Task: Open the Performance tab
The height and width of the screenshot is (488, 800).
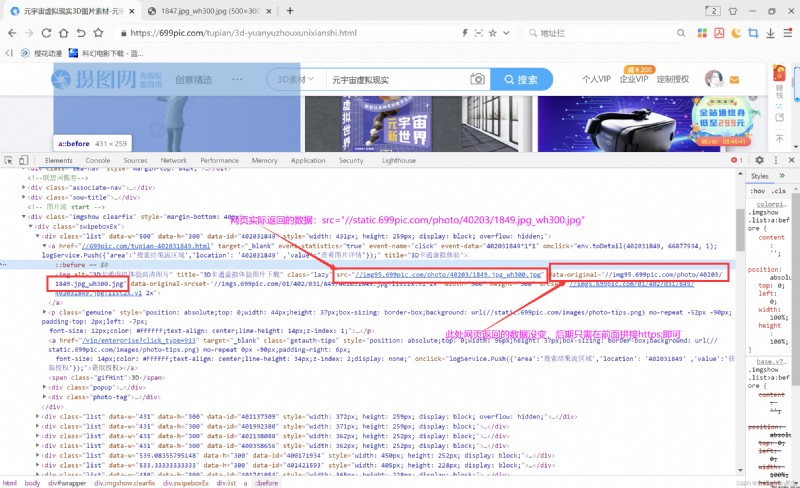Action: point(219,160)
